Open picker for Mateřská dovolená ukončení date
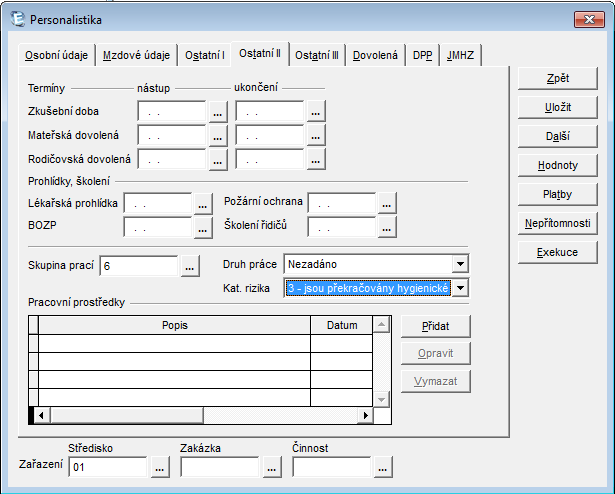This screenshot has height=494, width=615. coord(315,135)
